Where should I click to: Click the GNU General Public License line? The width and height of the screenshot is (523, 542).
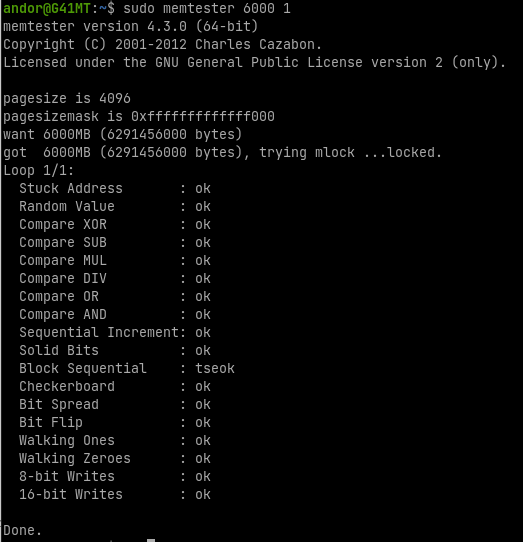[x=254, y=63]
